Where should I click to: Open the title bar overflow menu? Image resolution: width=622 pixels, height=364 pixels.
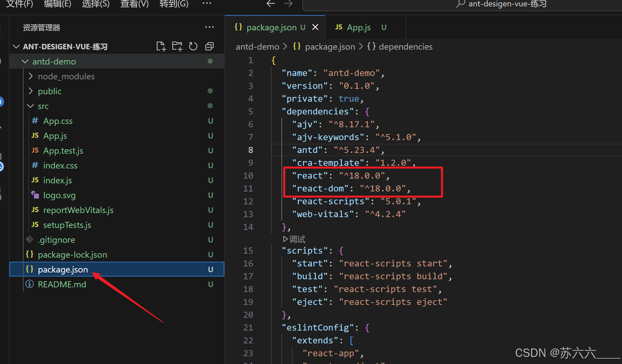coord(206,4)
